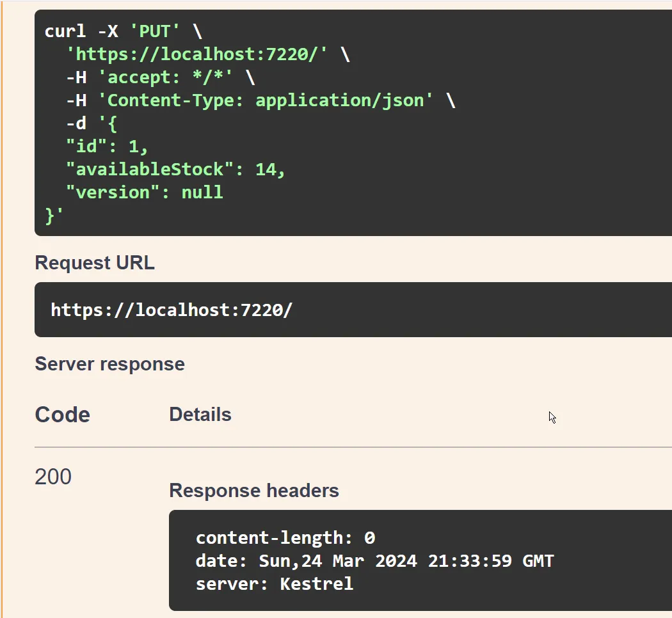Viewport: 672px width, 618px height.
Task: Click the Server response heading
Action: (109, 363)
